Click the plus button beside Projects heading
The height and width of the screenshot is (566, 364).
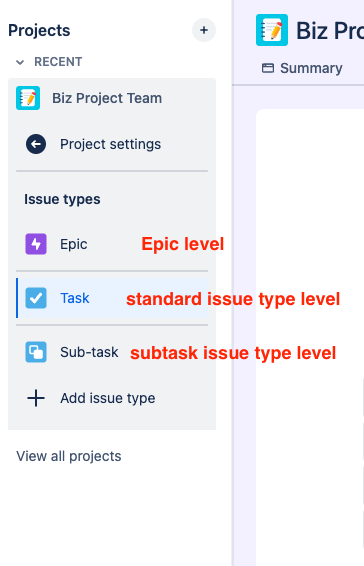click(204, 30)
